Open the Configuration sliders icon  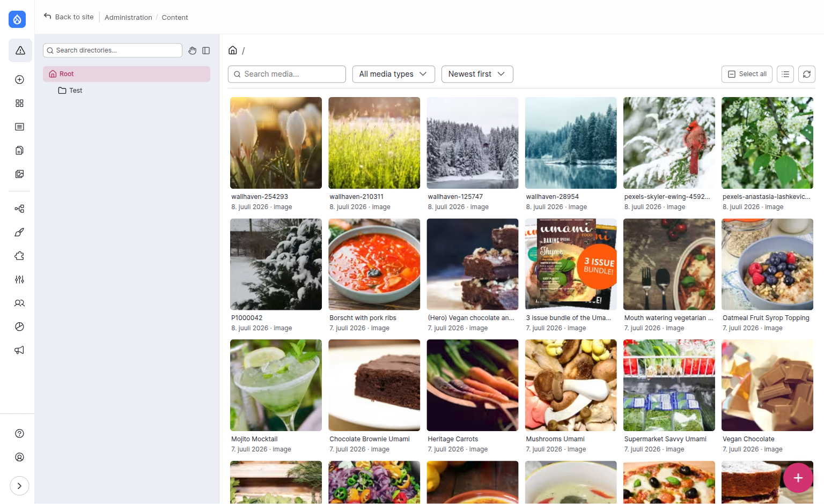[20, 279]
